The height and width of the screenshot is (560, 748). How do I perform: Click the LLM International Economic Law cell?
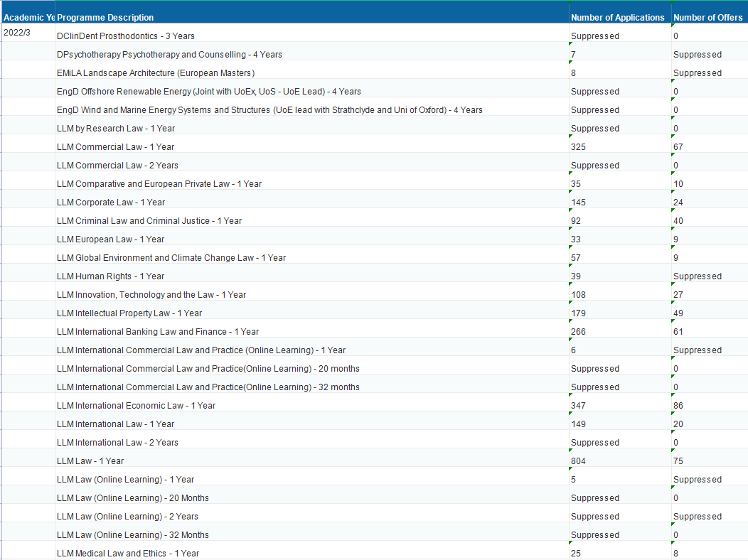point(137,406)
